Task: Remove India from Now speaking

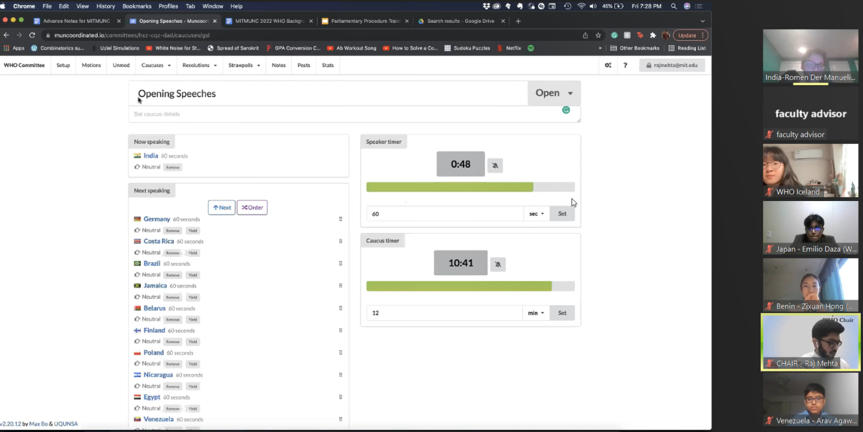Action: coord(173,167)
